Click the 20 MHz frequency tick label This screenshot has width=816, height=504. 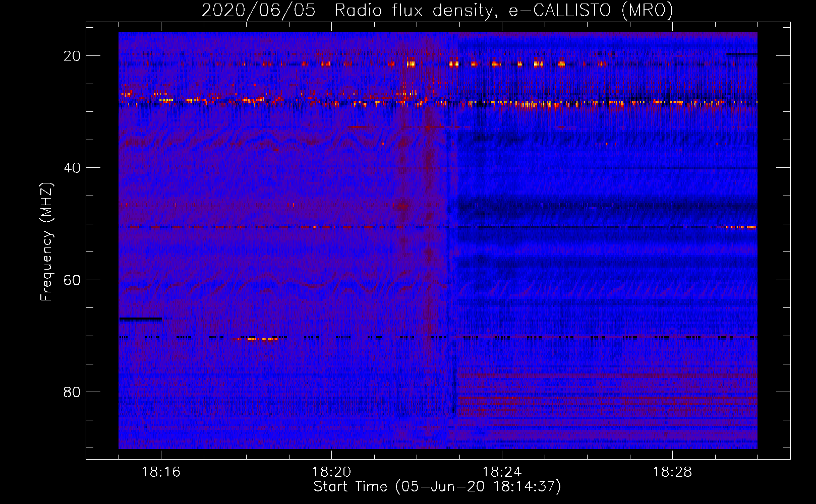click(x=72, y=56)
